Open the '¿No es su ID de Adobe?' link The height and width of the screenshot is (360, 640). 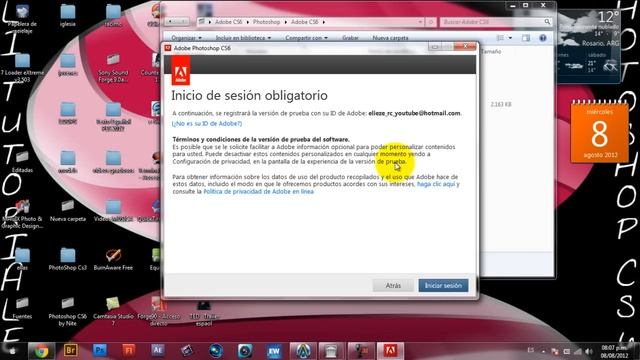click(x=207, y=123)
